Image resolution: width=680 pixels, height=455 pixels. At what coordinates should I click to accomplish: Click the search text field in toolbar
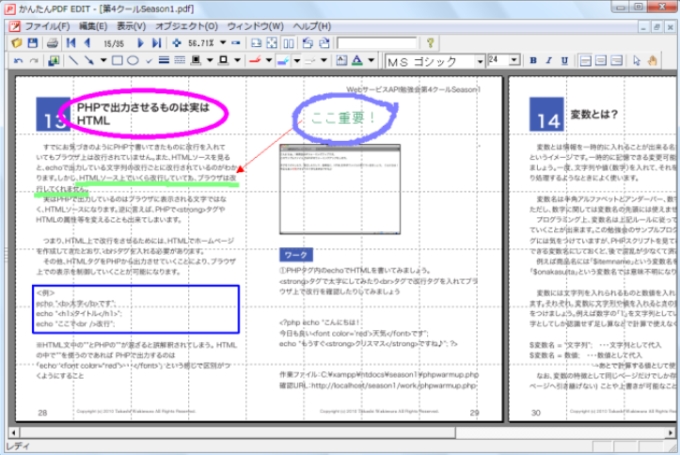pos(376,43)
